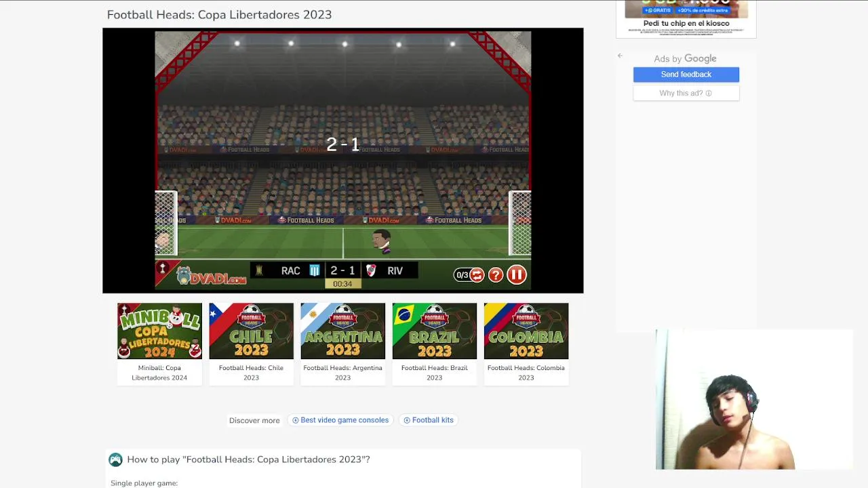Viewport: 868px width, 488px height.
Task: Click the left goal net
Action: 166,224
